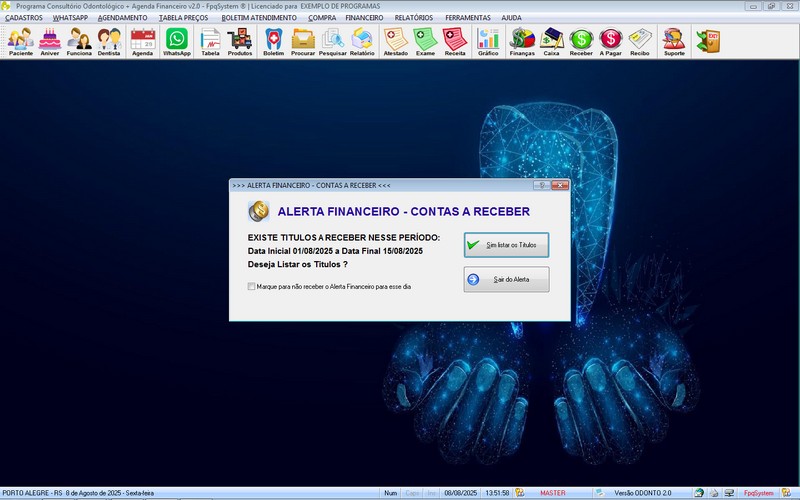800x500 pixels.
Task: Click the gold coin icon in alert dialog
Action: (x=259, y=211)
